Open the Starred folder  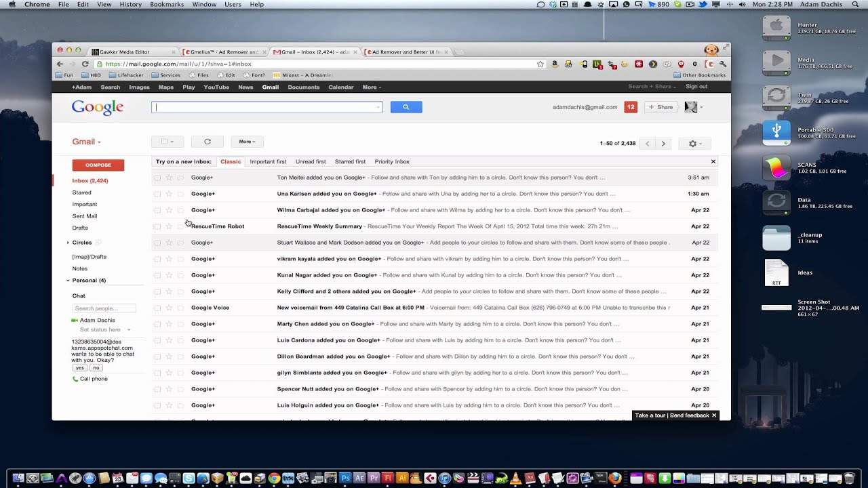(81, 192)
